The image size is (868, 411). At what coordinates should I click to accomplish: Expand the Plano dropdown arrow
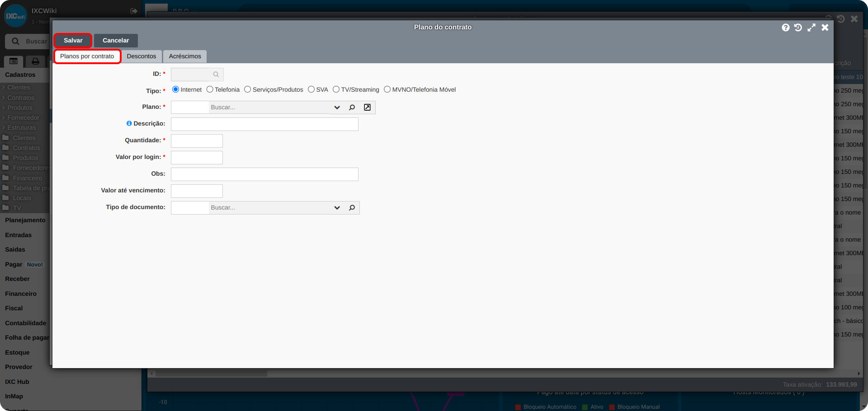[337, 107]
